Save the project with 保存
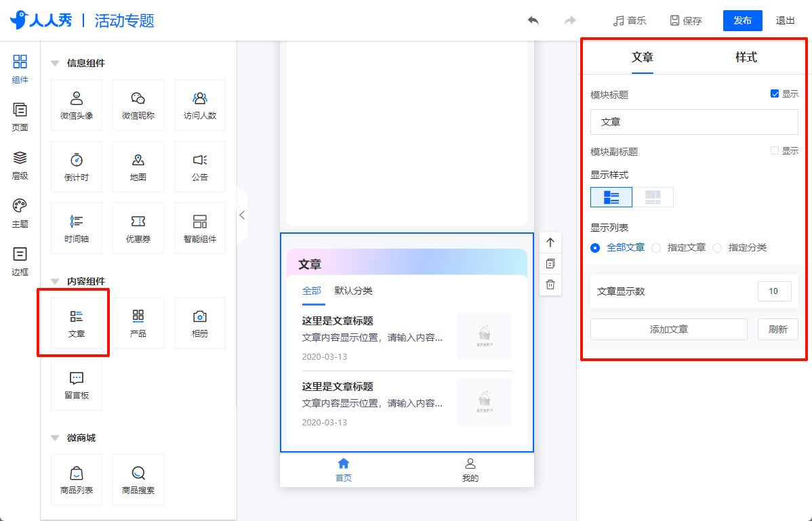The height and width of the screenshot is (521, 812). click(x=686, y=21)
